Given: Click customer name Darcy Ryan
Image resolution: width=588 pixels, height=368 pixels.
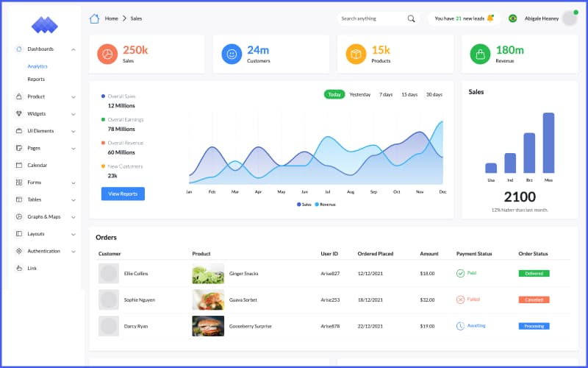Looking at the screenshot, I should pos(136,326).
